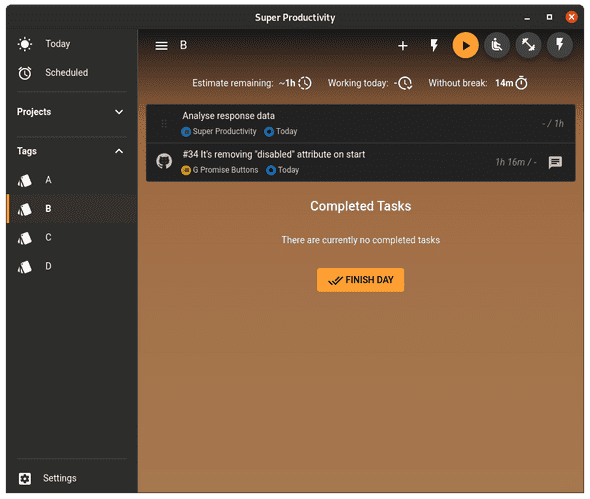The width and height of the screenshot is (590, 499).
Task: Open Settings from sidebar bottom
Action: [71, 478]
